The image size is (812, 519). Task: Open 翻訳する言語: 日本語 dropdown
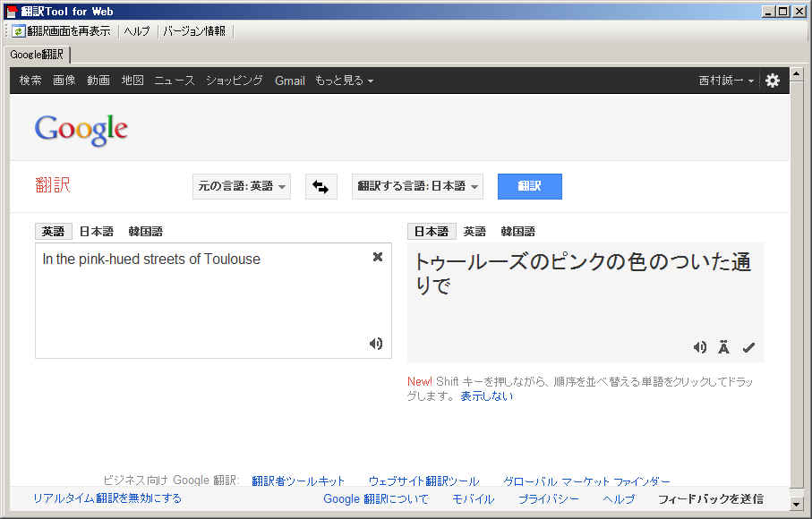(417, 186)
